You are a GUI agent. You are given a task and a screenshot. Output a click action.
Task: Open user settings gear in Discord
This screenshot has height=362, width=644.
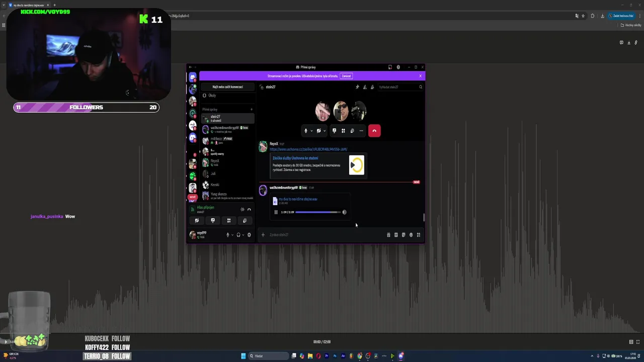[249, 235]
